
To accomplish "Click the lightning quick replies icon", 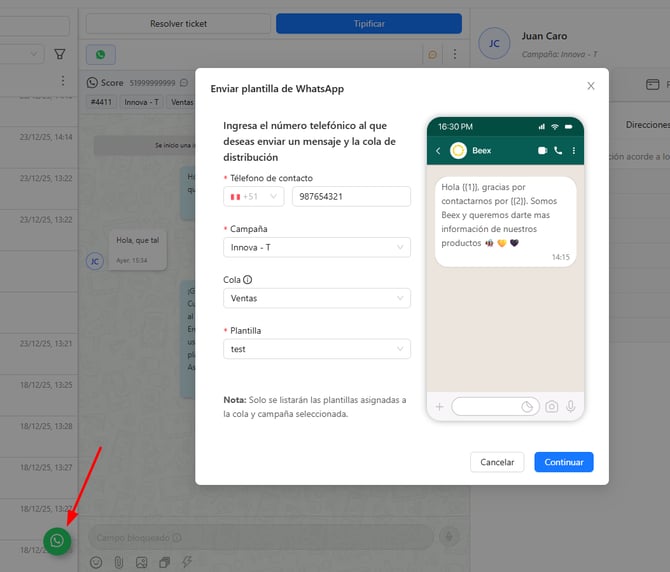I will click(x=186, y=562).
